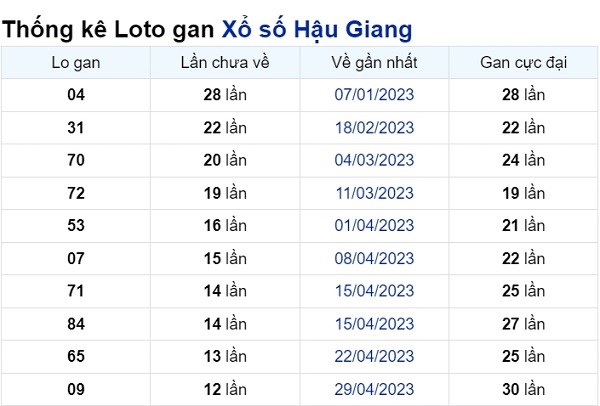The width and height of the screenshot is (600, 406).
Task: Click the date link 07/01/2023
Action: [x=374, y=95]
